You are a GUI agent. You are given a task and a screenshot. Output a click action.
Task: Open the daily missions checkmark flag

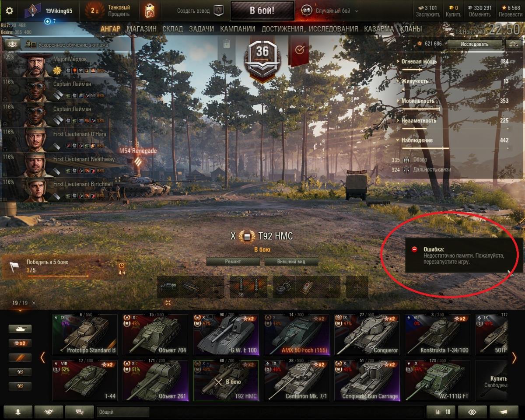(x=300, y=50)
